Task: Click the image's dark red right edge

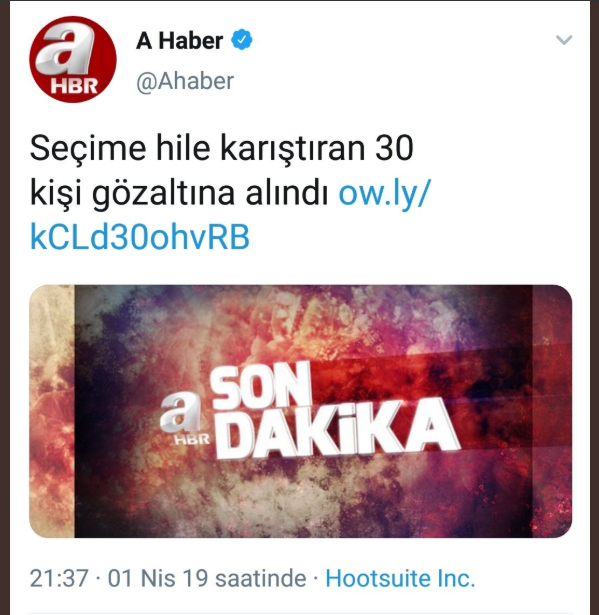Action: click(552, 411)
